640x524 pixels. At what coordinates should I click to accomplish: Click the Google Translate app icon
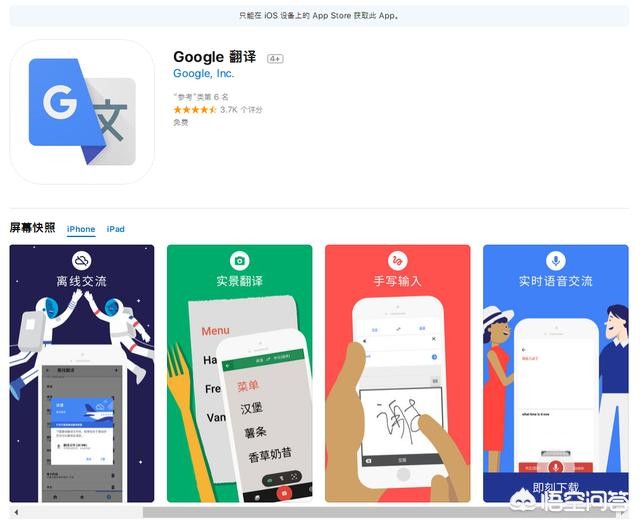[82, 112]
